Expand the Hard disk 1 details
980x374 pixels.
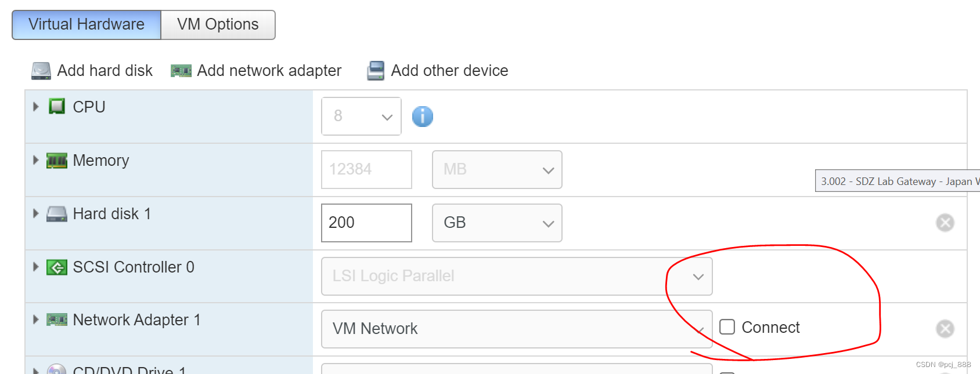click(35, 213)
